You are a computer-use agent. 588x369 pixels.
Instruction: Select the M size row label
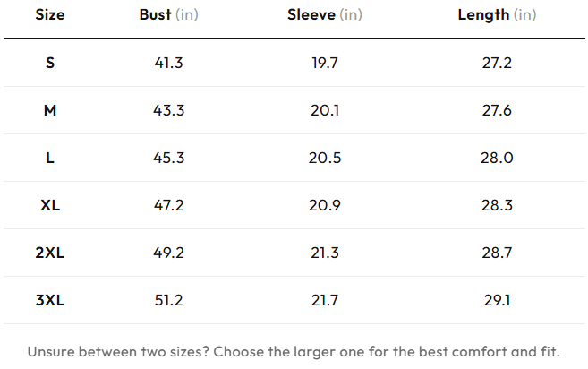(x=50, y=110)
